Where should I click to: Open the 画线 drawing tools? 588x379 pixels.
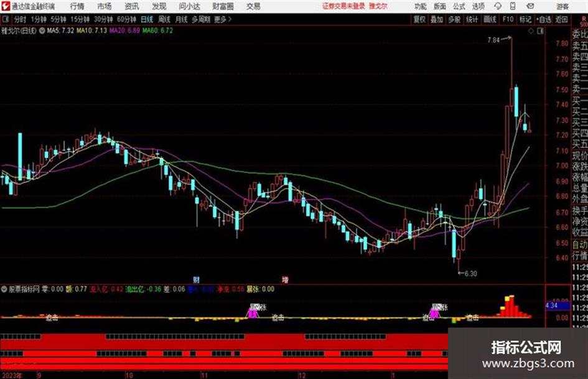tap(490, 19)
